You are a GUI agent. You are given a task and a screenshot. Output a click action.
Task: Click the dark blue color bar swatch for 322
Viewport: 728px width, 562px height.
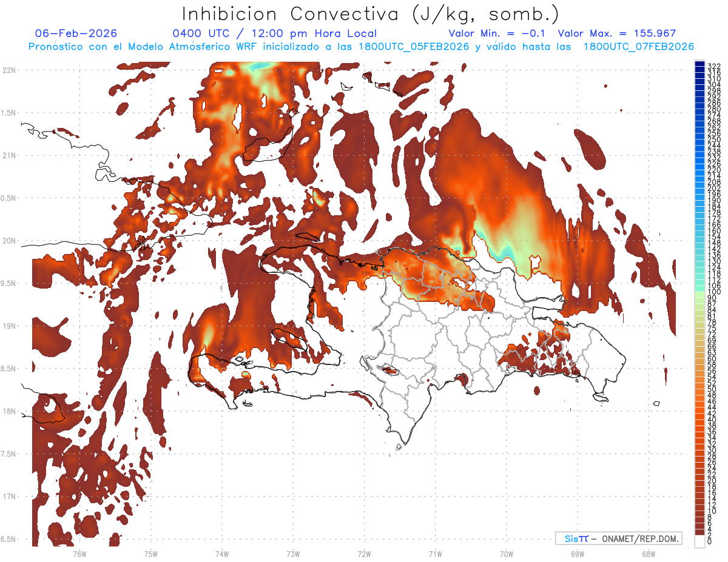point(700,65)
